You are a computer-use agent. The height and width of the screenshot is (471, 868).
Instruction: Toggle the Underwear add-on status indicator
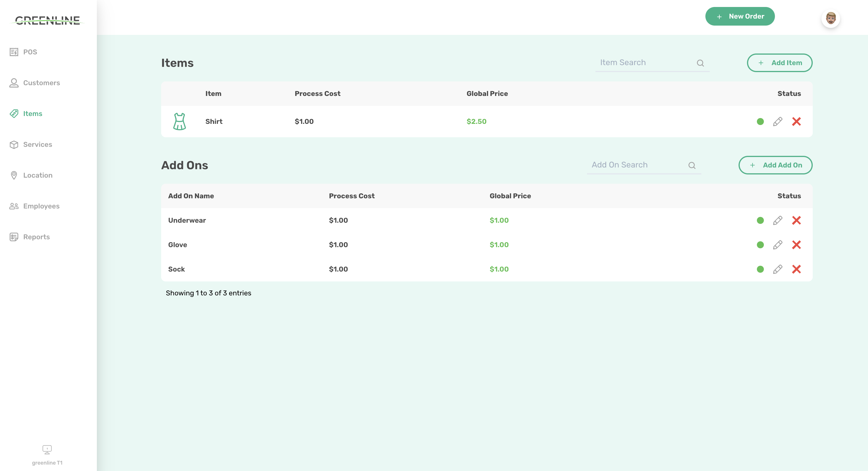(760, 220)
